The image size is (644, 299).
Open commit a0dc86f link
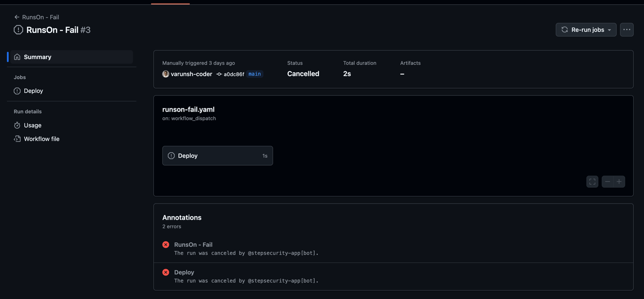click(x=234, y=74)
